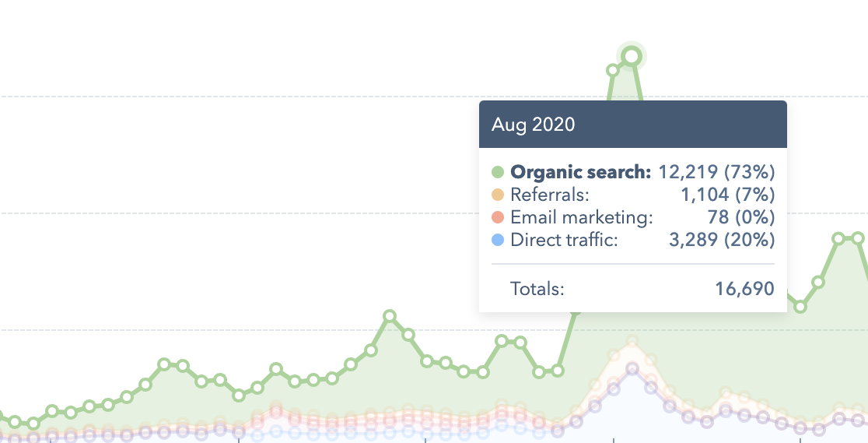
Task: Click the 3,289 (20%) direct traffic value
Action: click(x=722, y=240)
